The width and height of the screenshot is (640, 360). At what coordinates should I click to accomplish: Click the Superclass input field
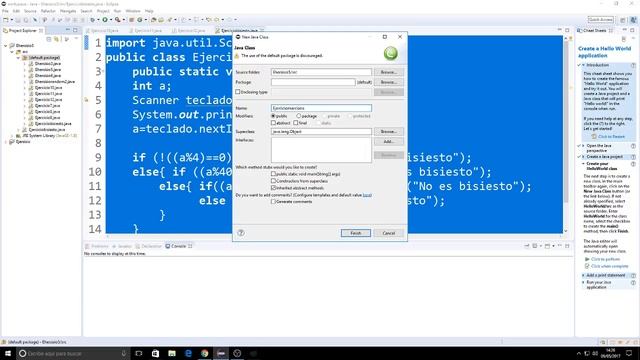[321, 131]
